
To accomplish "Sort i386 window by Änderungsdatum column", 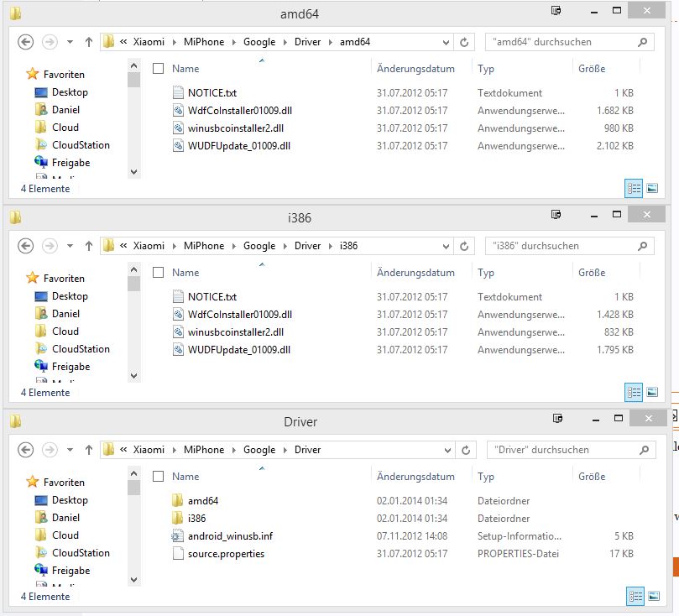I will click(415, 273).
